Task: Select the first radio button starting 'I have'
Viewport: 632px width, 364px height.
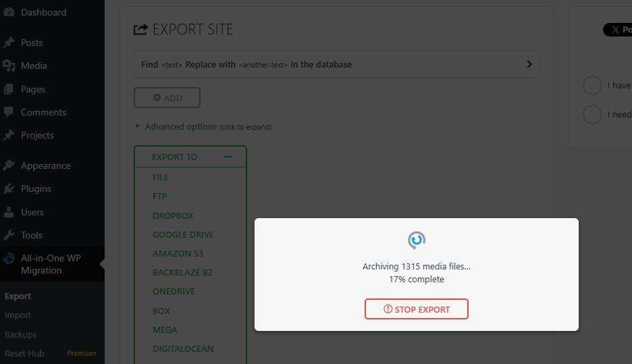Action: click(x=592, y=86)
